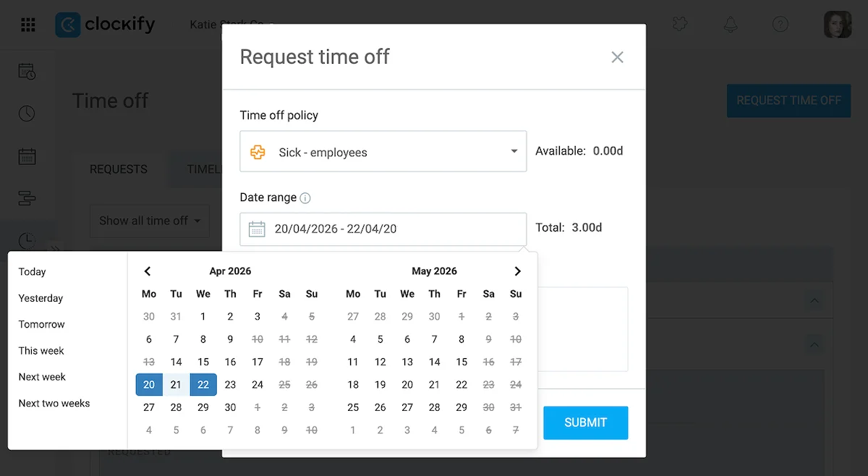Submit the time off request

[585, 422]
